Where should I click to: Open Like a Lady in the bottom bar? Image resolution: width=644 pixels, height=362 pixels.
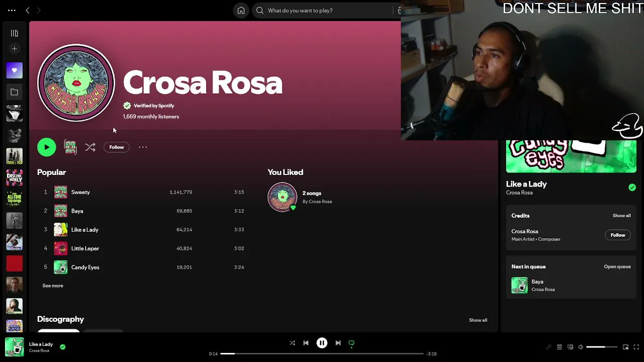point(41,344)
